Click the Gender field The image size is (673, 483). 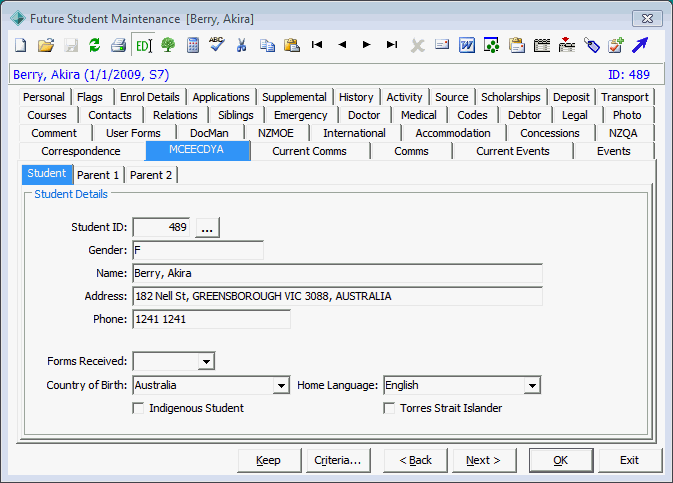[x=198, y=250]
